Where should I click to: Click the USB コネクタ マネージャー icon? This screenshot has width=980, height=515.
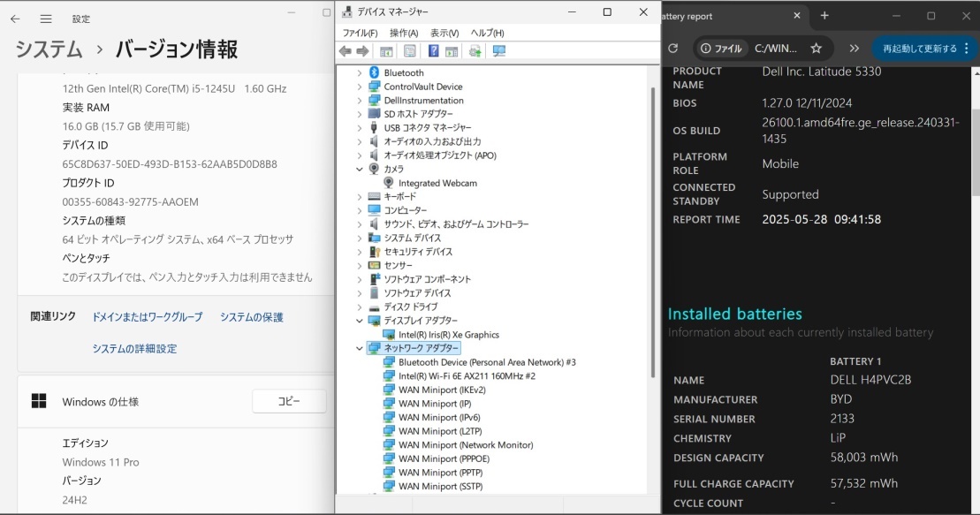point(375,127)
